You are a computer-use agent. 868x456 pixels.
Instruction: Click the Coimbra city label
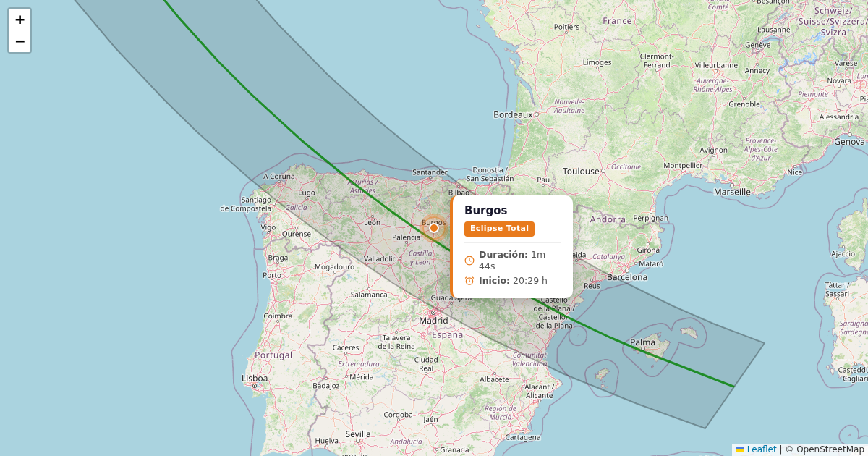[278, 316]
